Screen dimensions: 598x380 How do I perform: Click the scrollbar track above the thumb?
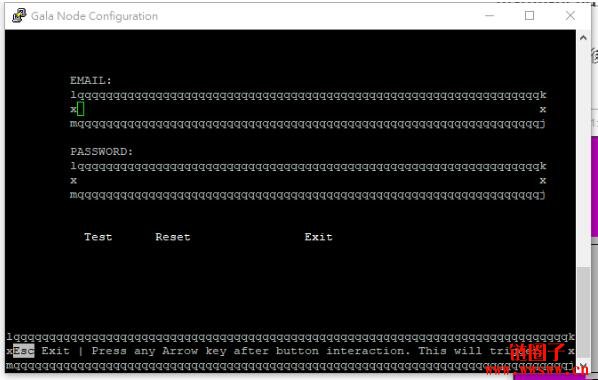583,155
